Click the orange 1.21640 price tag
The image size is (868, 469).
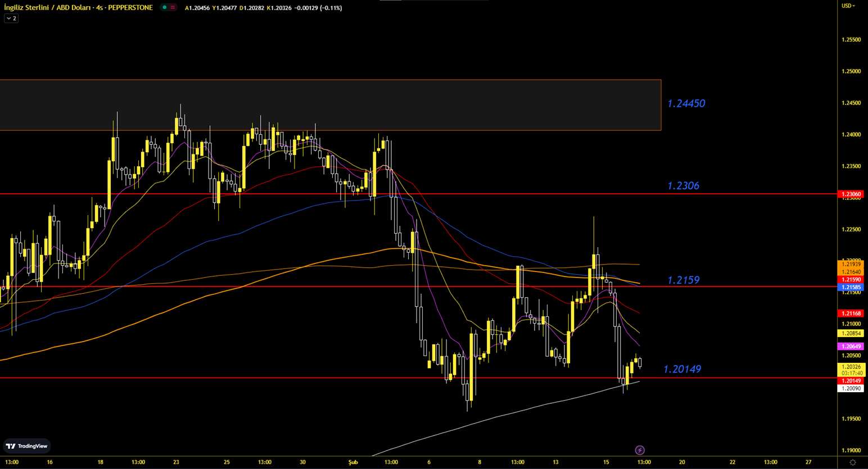851,272
